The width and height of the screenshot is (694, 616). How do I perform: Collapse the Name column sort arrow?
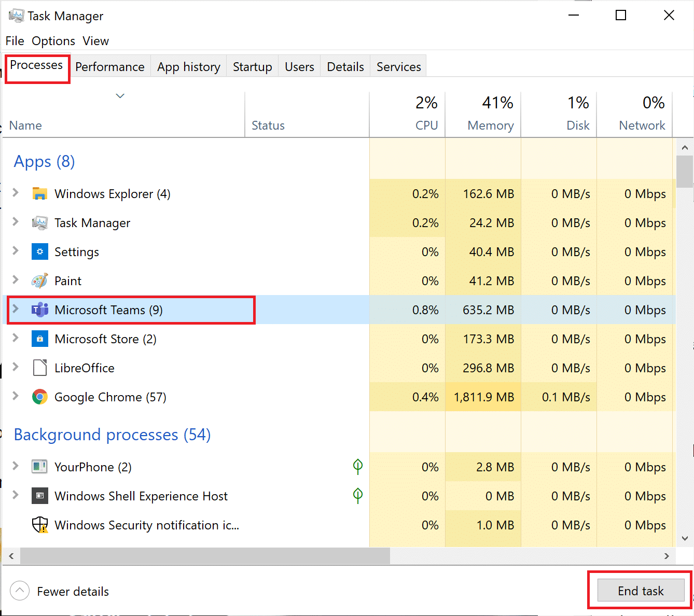point(120,96)
